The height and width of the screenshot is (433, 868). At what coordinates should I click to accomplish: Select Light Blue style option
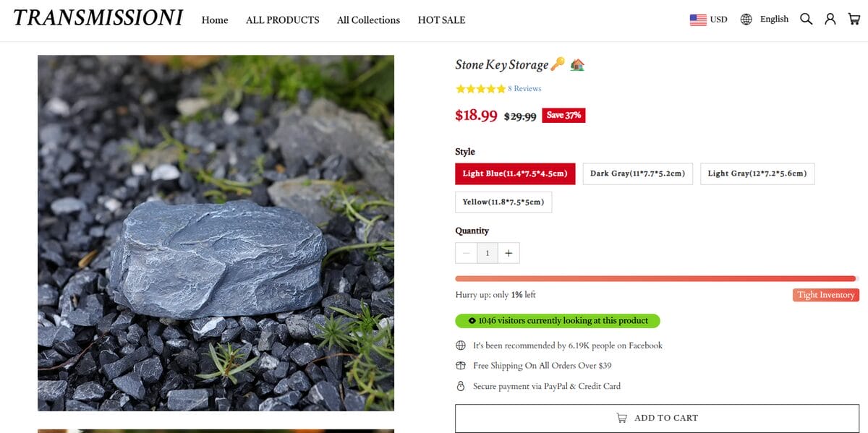pos(515,173)
